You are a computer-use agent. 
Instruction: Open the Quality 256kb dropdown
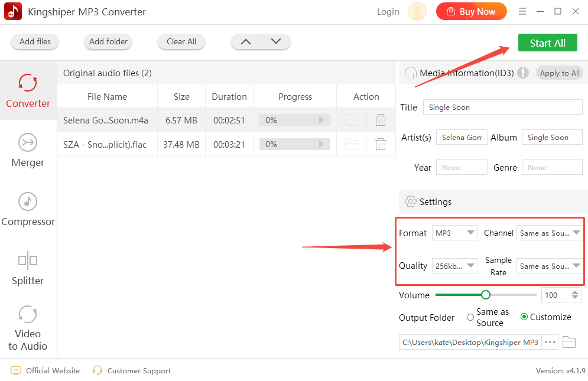click(454, 266)
